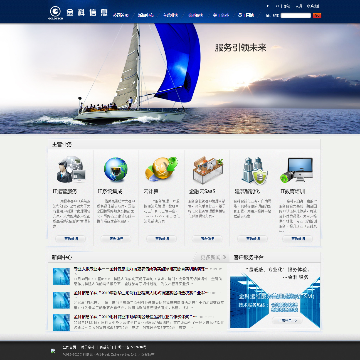Click the orange search button in header
The height and width of the screenshot is (360, 360).
pos(317,15)
